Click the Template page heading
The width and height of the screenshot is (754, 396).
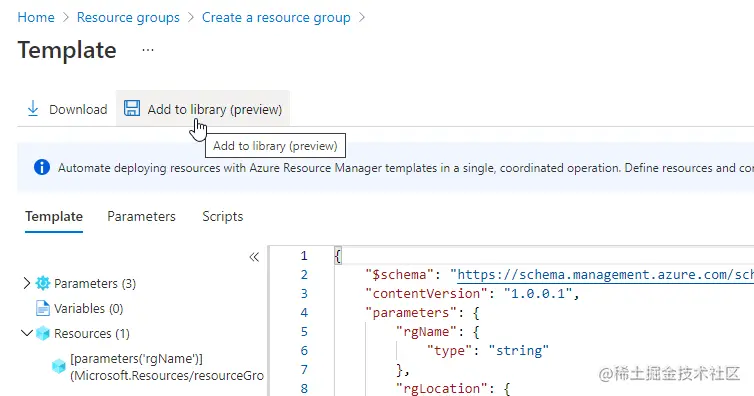click(x=67, y=50)
